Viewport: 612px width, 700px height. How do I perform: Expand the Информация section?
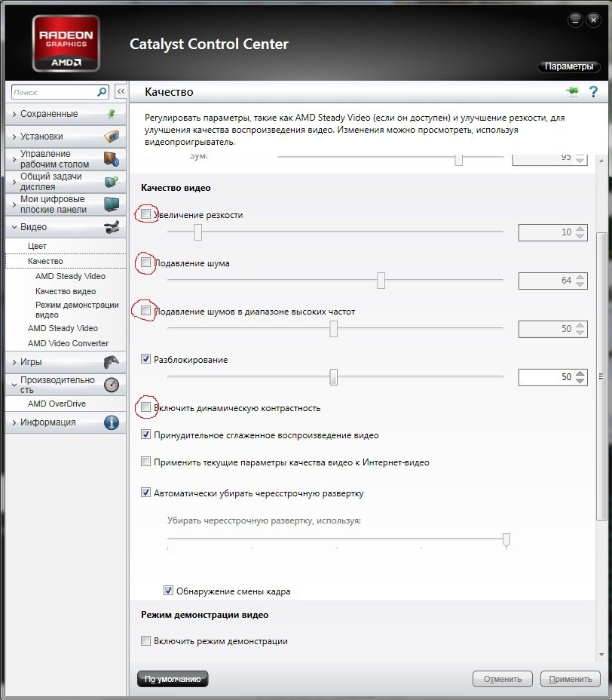coord(14,422)
